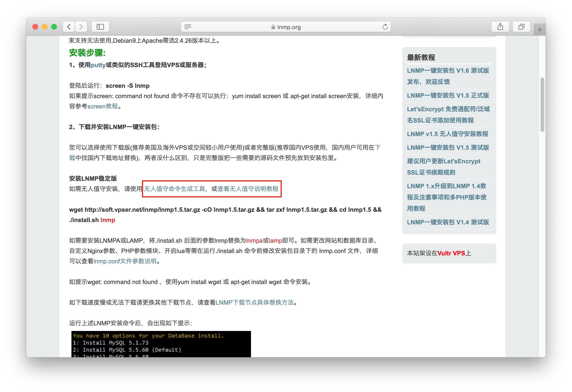Open Let'sEncrypt 免费通配符 SSL证书 tutorial link

(448, 115)
